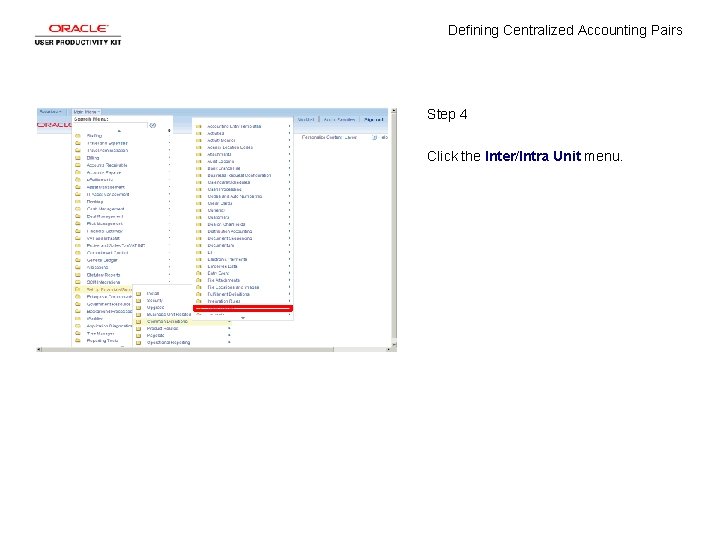
Task: Click the up arrow above the Main Menu list
Action: (120, 131)
